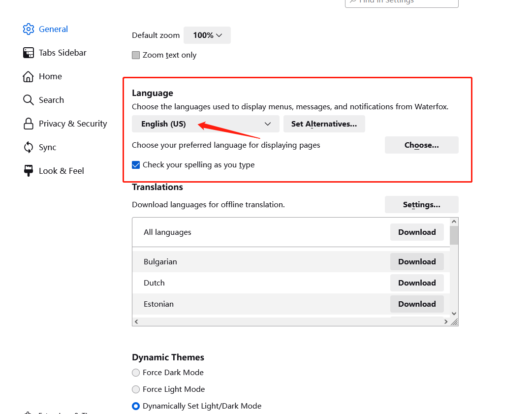Open Look & Feel paintbrush icon
The image size is (532, 414).
click(29, 171)
